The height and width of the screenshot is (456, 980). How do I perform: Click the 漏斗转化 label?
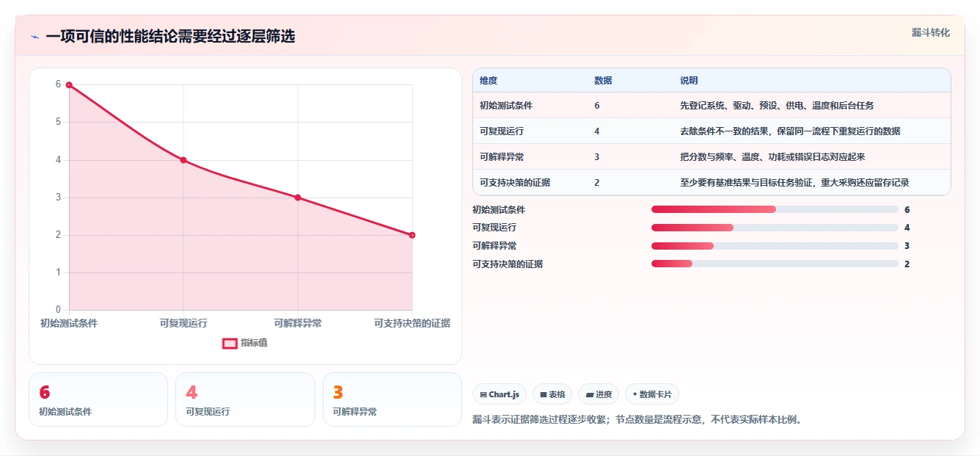(931, 32)
